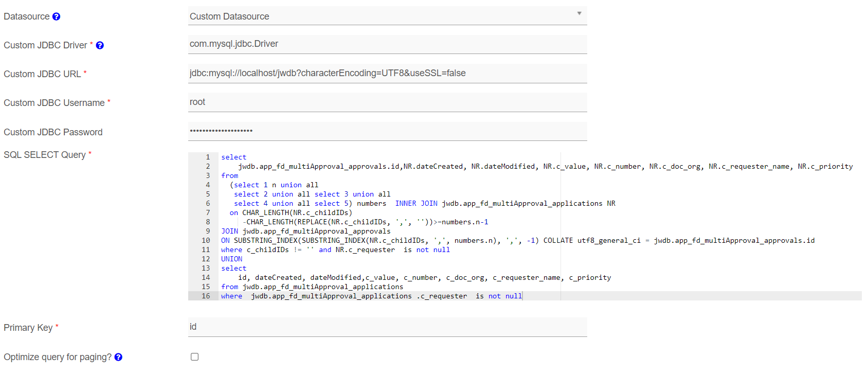Click INNER JOIN text in SQL query

tap(416, 203)
